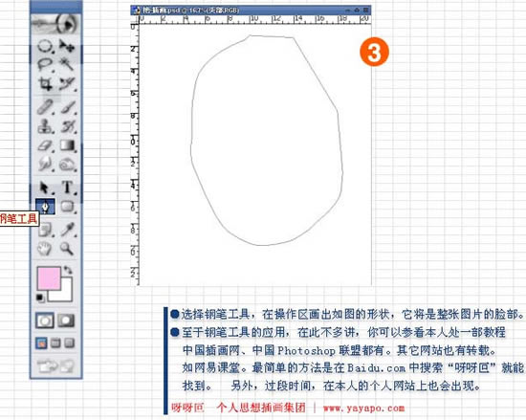The height and width of the screenshot is (420, 526).
Task: Click the vertical ruler of document
Action: [135, 154]
